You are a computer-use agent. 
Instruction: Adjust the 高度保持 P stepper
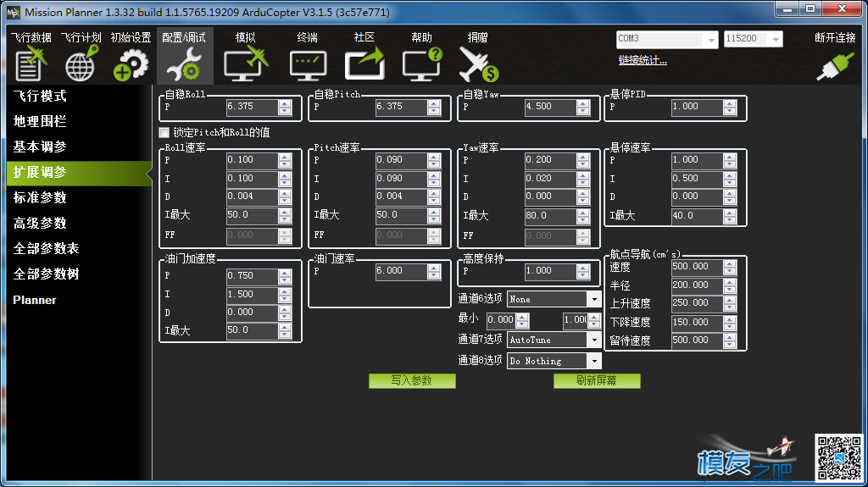point(583,271)
